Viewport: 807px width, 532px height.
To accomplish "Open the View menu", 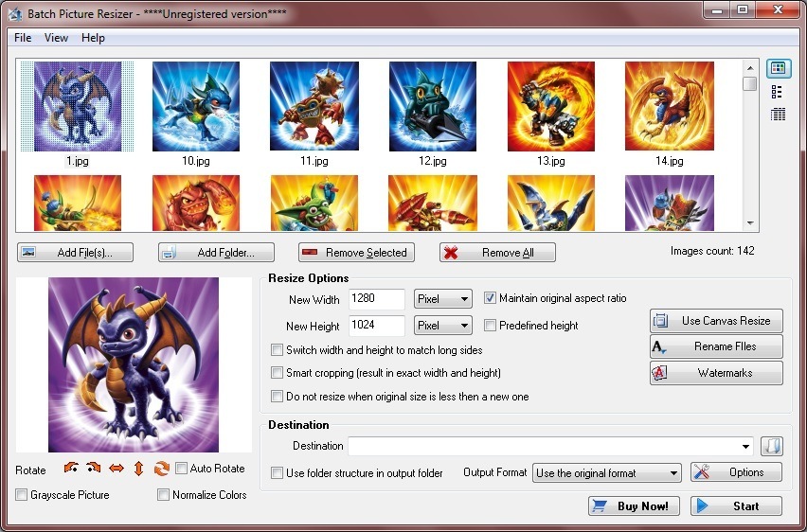I will pos(56,38).
